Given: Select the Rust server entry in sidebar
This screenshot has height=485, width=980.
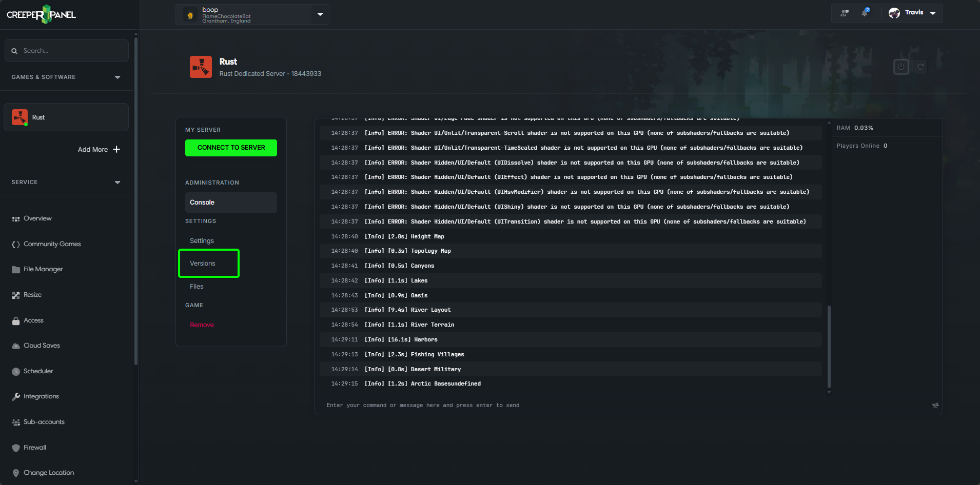Looking at the screenshot, I should click(x=66, y=117).
